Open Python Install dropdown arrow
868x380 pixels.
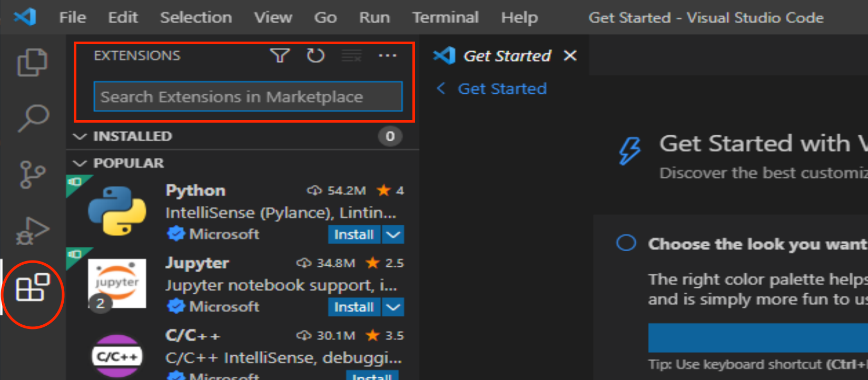coord(393,235)
